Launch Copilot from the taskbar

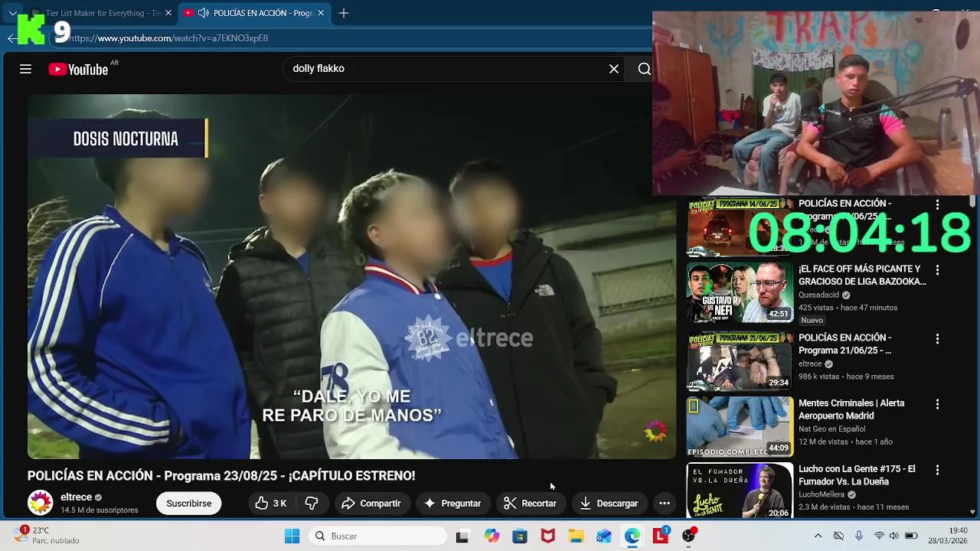coord(491,536)
